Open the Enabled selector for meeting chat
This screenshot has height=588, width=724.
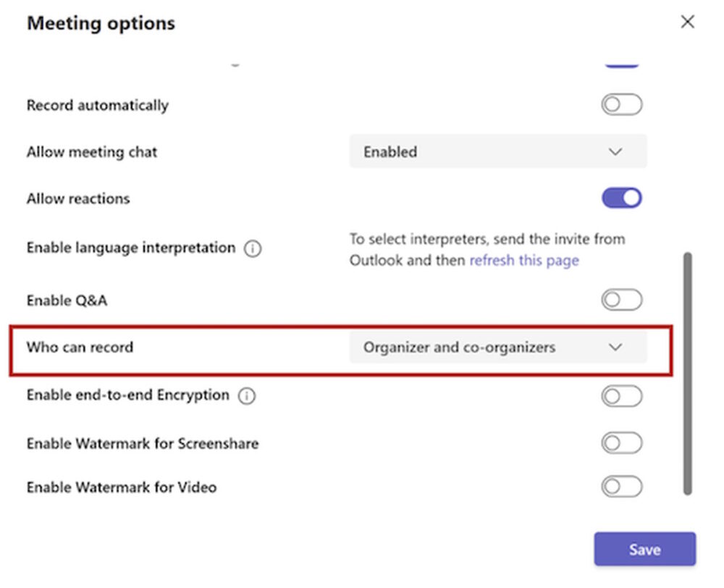[x=497, y=152]
